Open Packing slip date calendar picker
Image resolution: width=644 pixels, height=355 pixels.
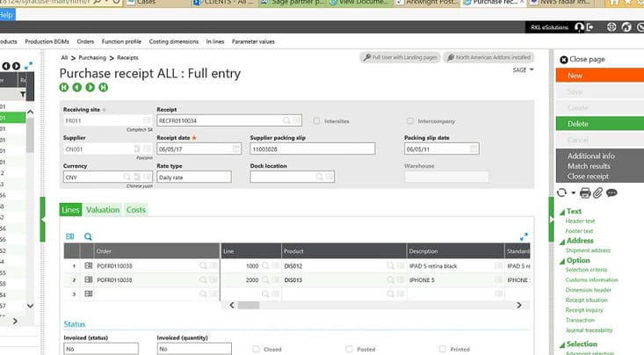tap(474, 149)
